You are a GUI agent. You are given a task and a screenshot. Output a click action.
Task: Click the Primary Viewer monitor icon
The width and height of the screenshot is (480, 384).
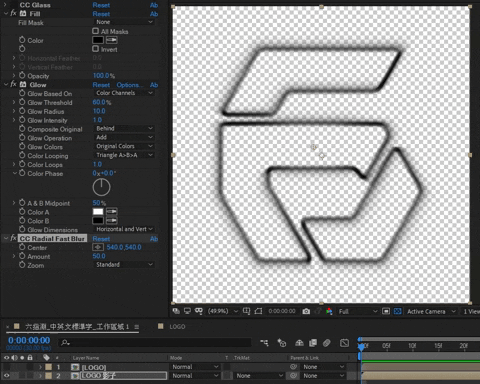point(187,311)
